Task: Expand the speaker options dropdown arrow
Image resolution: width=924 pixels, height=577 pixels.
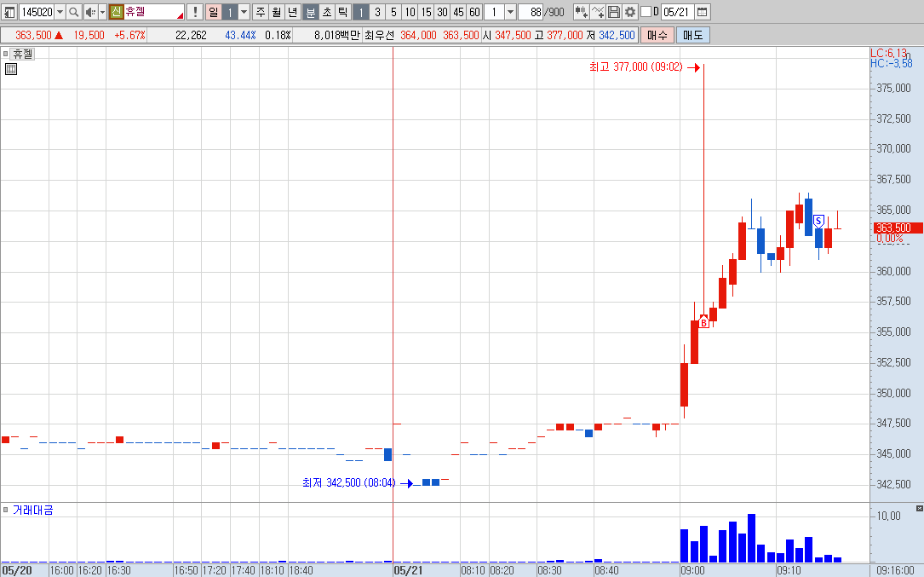Action: pyautogui.click(x=102, y=12)
